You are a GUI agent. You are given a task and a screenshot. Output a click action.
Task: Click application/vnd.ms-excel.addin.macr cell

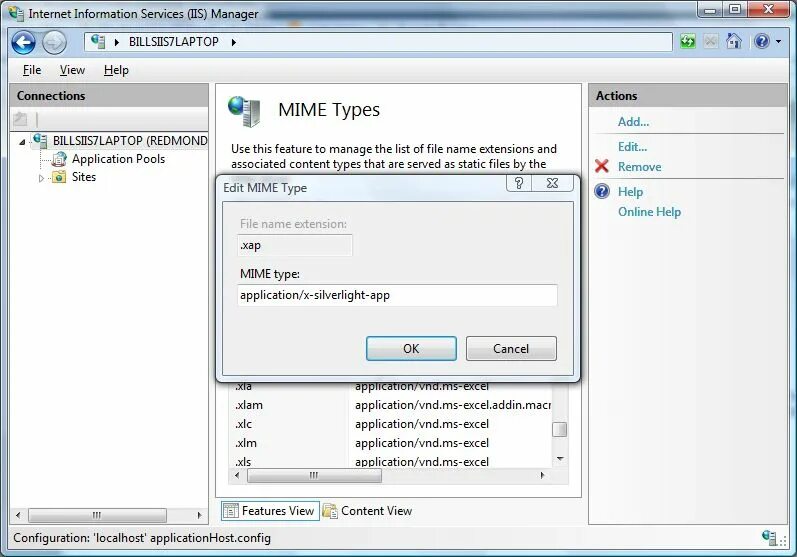[x=452, y=405]
